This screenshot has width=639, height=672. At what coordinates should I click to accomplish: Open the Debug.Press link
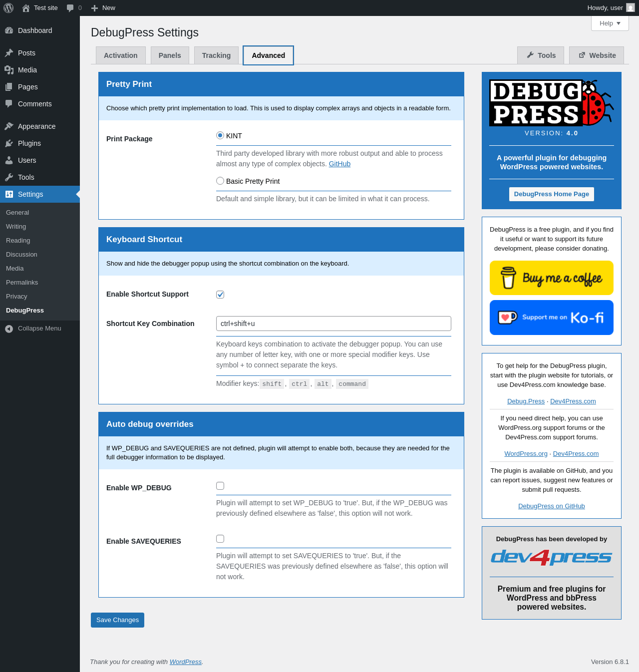click(x=526, y=401)
